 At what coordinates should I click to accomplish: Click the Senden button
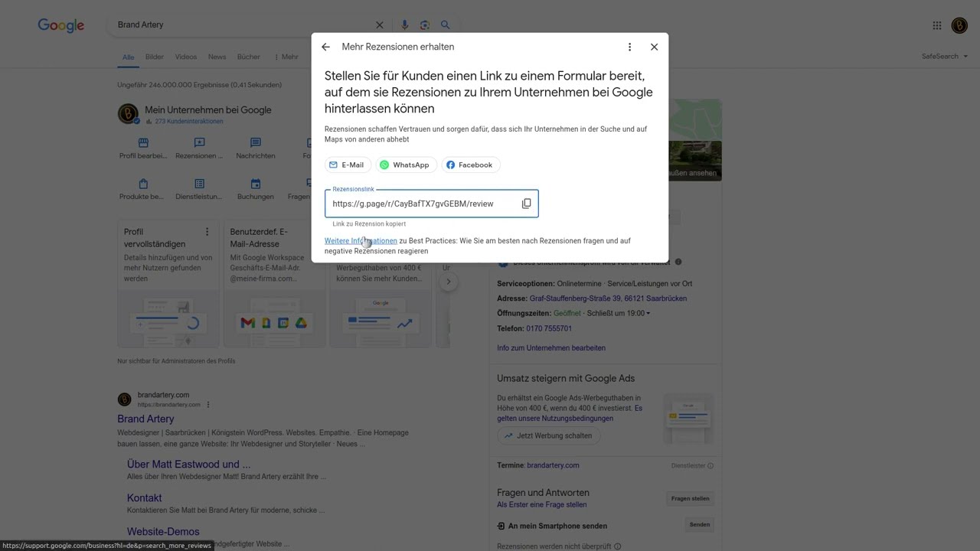pos(700,525)
